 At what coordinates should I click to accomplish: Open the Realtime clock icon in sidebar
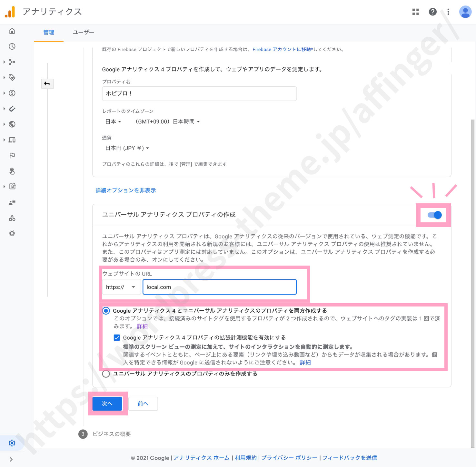click(12, 46)
